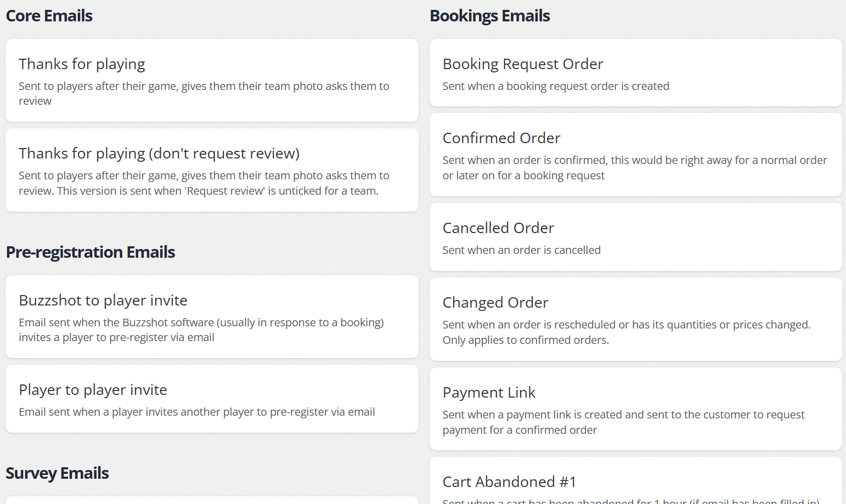This screenshot has width=846, height=504.
Task: Select the Confirmed Order email card
Action: (635, 155)
